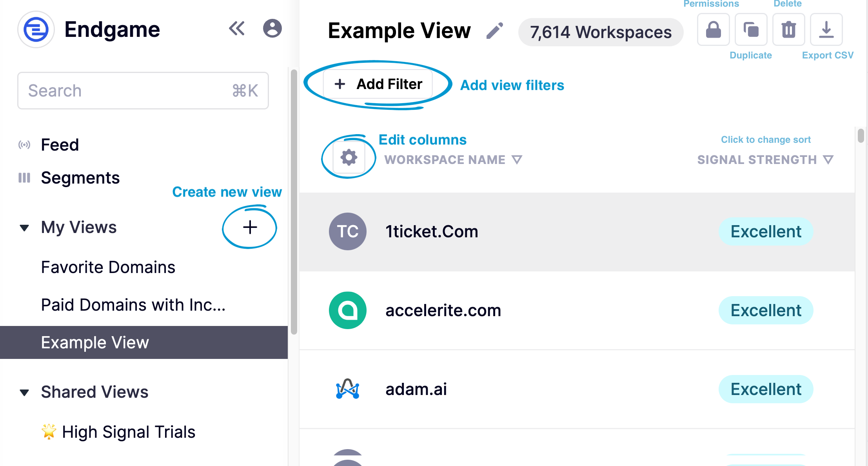
Task: Click Create new view plus button
Action: pyautogui.click(x=250, y=228)
